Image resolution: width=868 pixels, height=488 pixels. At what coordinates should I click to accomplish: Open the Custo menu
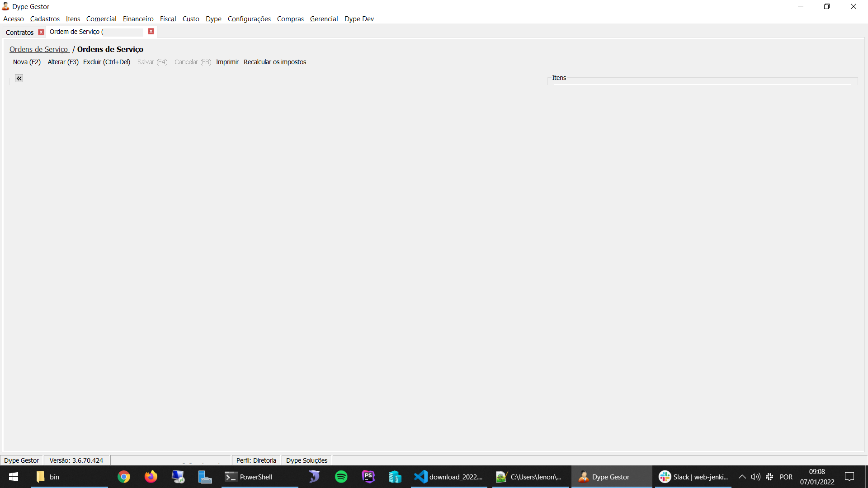point(191,19)
